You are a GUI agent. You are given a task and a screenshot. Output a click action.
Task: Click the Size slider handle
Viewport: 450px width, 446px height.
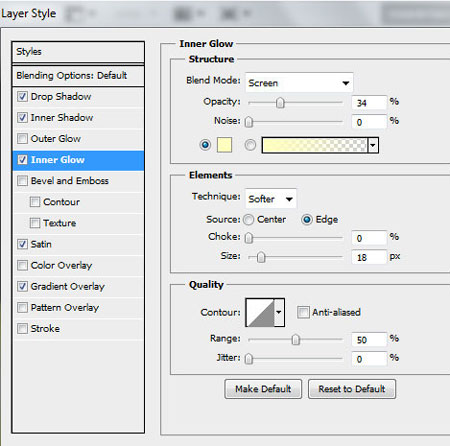pos(261,257)
